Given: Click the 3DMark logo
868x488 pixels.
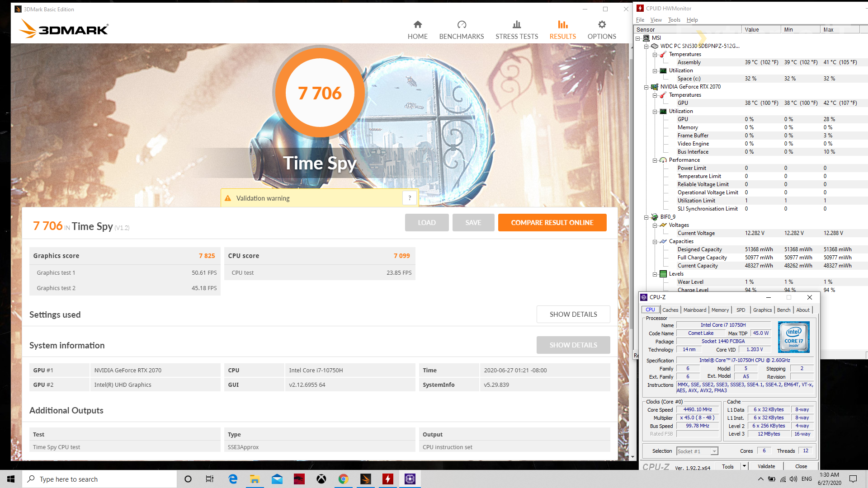Looking at the screenshot, I should pos(64,29).
